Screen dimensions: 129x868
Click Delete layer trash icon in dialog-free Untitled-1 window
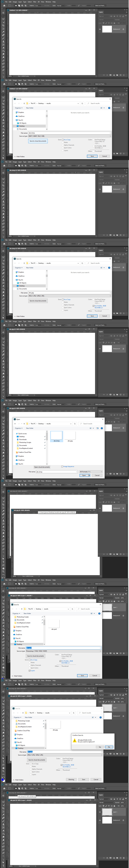pyautogui.click(x=124, y=75)
